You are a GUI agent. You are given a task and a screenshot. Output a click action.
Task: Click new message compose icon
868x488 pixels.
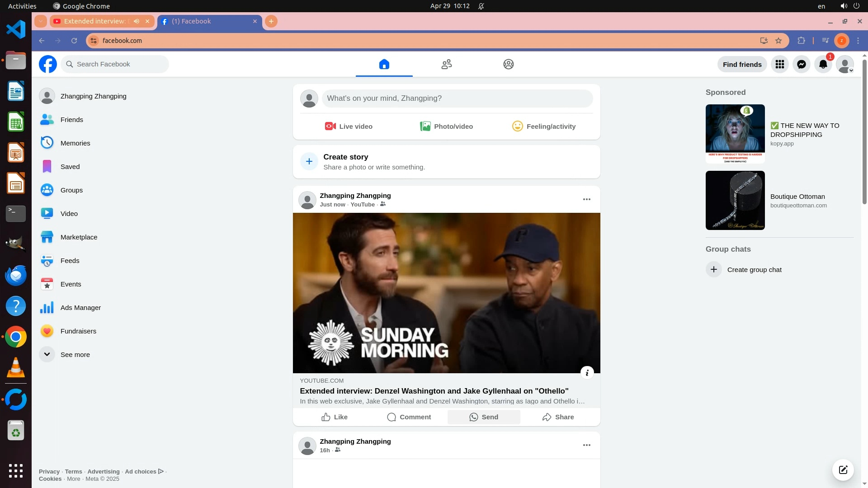pos(843,469)
